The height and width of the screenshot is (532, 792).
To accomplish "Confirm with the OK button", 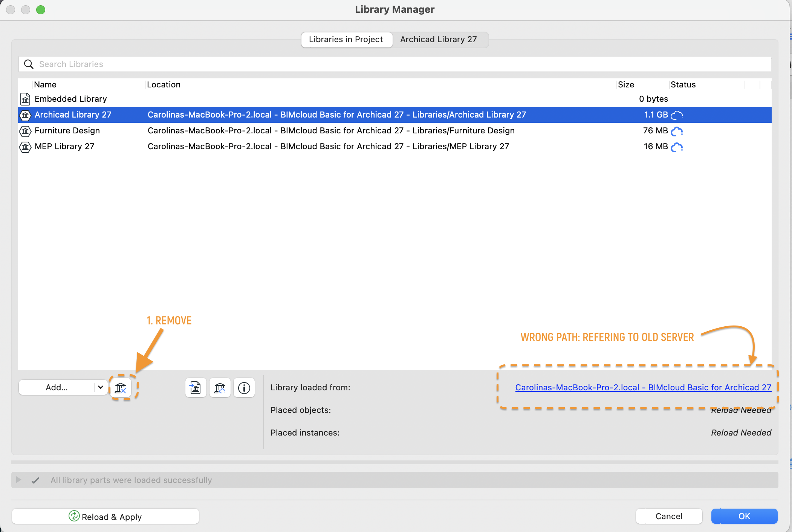I will click(744, 516).
